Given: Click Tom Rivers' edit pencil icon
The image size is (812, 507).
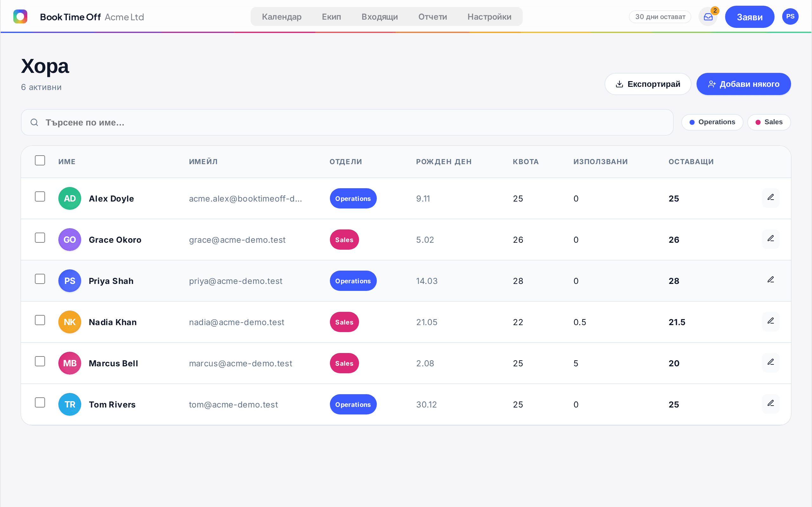Looking at the screenshot, I should 770,404.
